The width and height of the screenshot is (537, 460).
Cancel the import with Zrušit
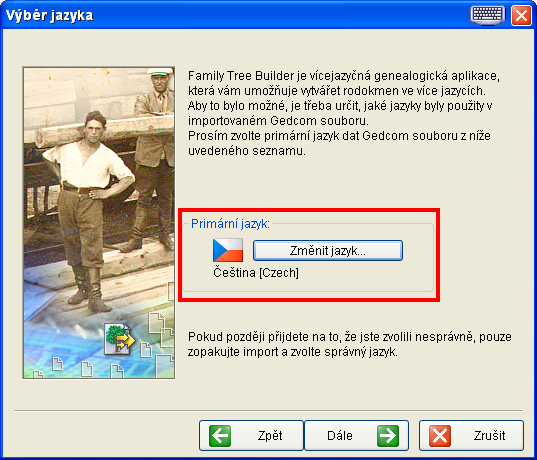471,435
